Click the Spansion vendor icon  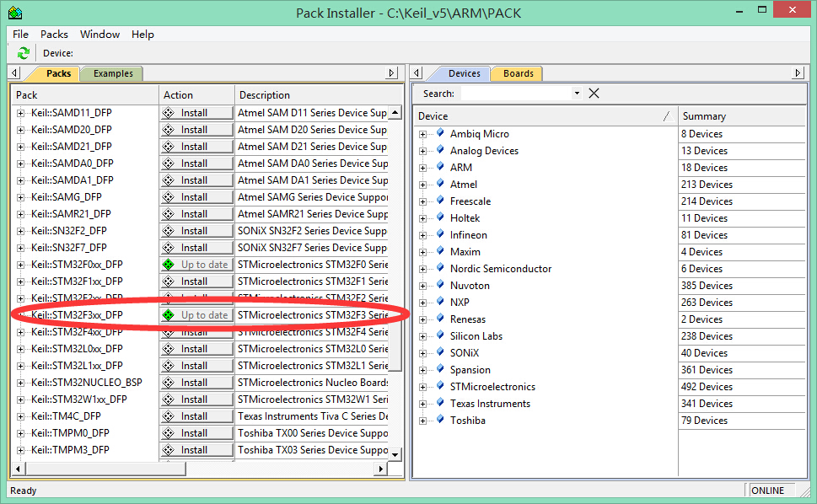[x=440, y=369]
